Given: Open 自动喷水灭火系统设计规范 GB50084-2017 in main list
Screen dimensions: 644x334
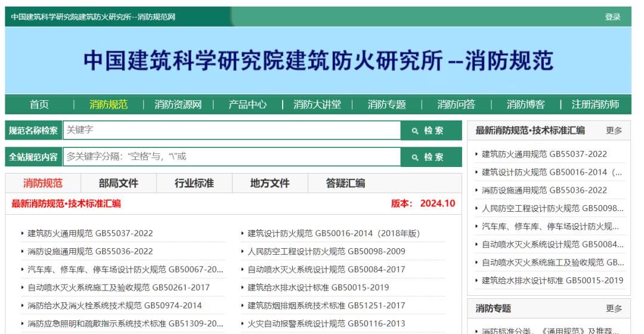Looking at the screenshot, I should point(326,270).
